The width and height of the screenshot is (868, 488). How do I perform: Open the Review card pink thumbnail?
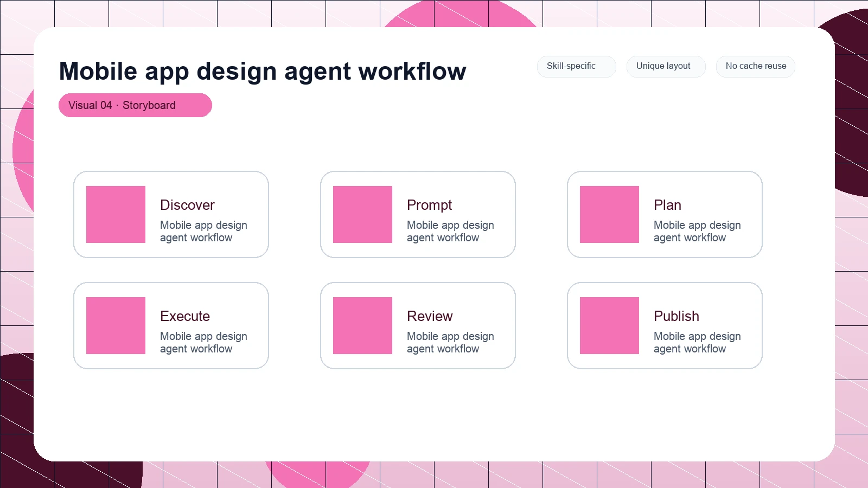coord(362,325)
